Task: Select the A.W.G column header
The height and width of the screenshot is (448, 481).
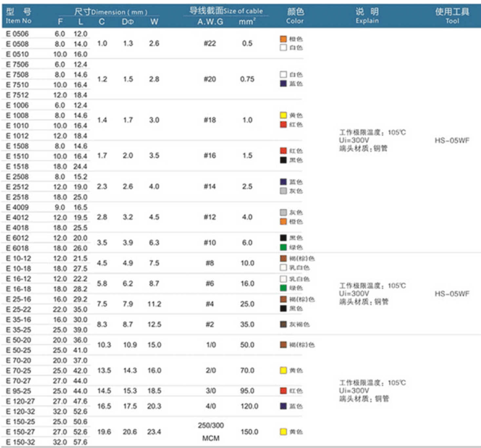Action: [210, 22]
